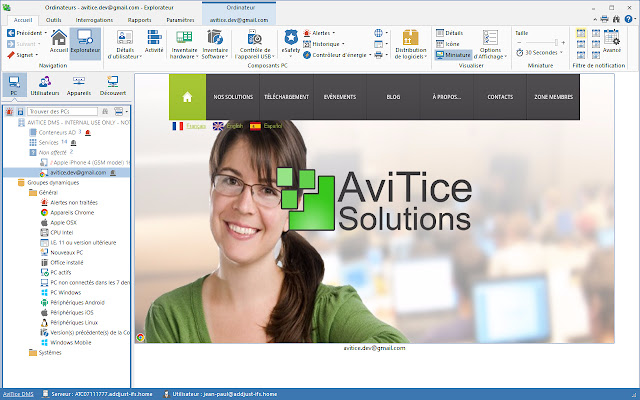Increase thumbnail size with plus button
The width and height of the screenshot is (640, 400).
pos(563,42)
